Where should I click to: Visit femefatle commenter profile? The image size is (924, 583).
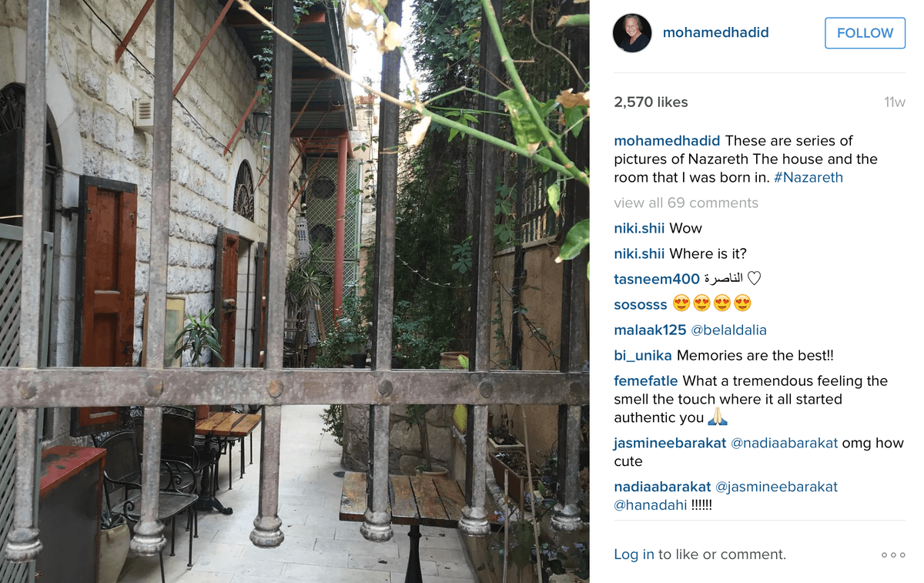pyautogui.click(x=646, y=380)
